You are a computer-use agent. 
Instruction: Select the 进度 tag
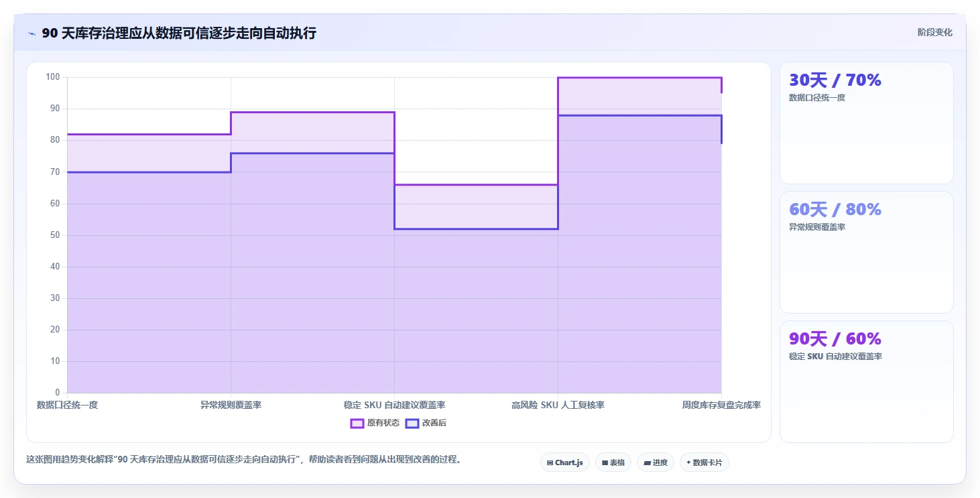[x=655, y=462]
